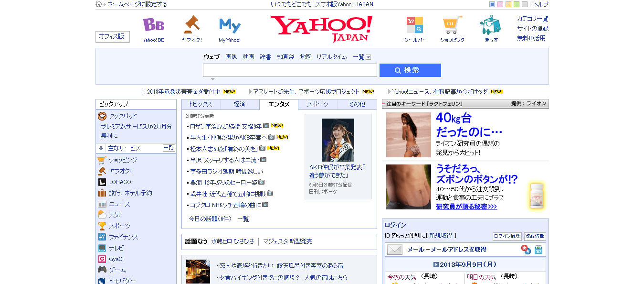Click the 旅行、ホテル予約 suitcase icon
The image size is (644, 284).
pos(102,193)
